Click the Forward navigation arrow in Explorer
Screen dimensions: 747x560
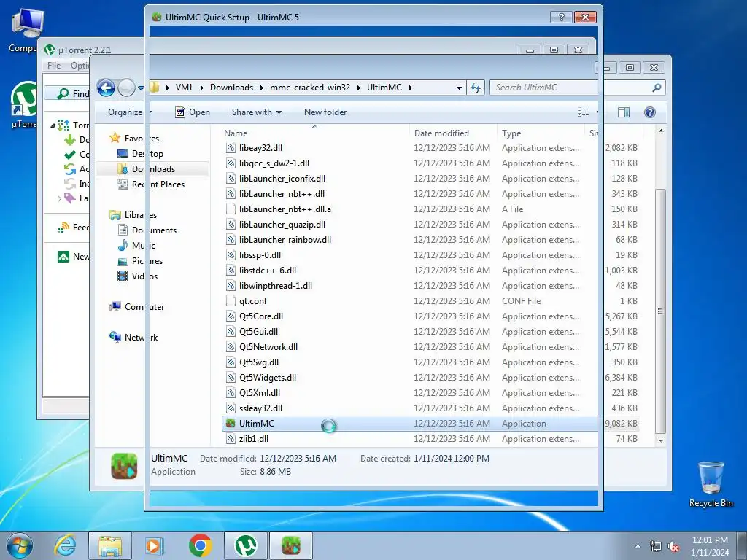point(126,87)
